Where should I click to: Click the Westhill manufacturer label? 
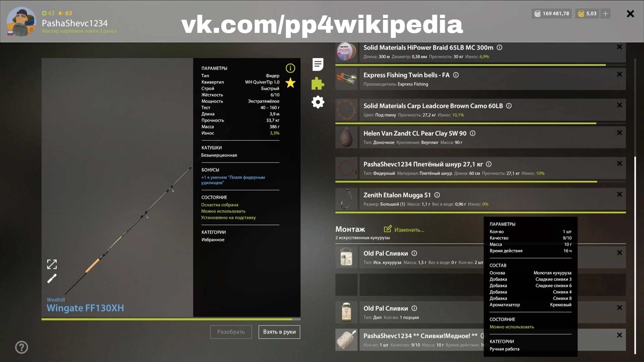coord(56,300)
